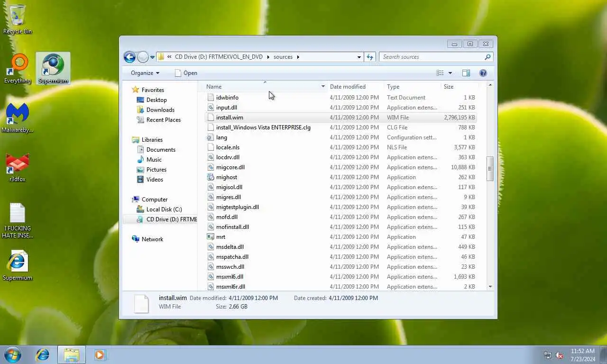Click the Open button in the toolbar

click(186, 73)
